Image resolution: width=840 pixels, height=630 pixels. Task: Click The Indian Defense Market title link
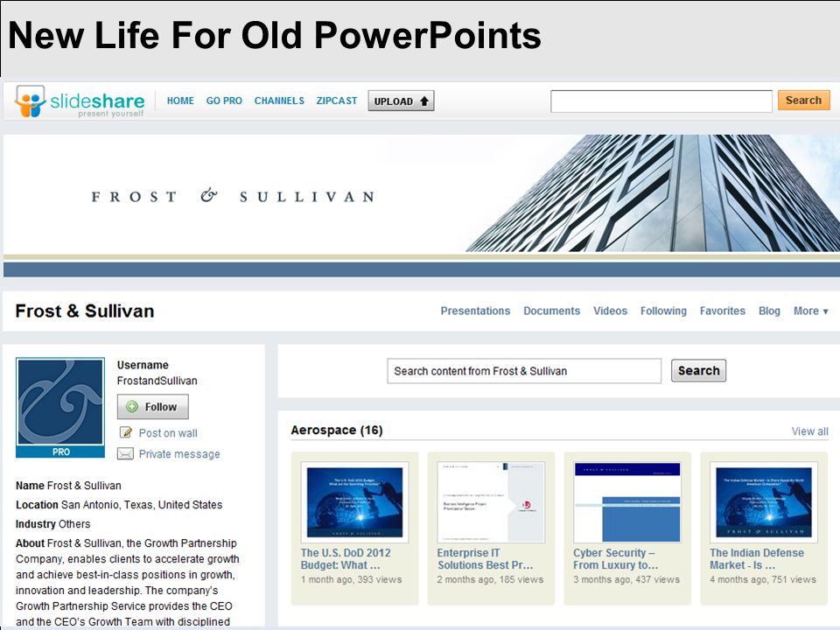[x=756, y=559]
